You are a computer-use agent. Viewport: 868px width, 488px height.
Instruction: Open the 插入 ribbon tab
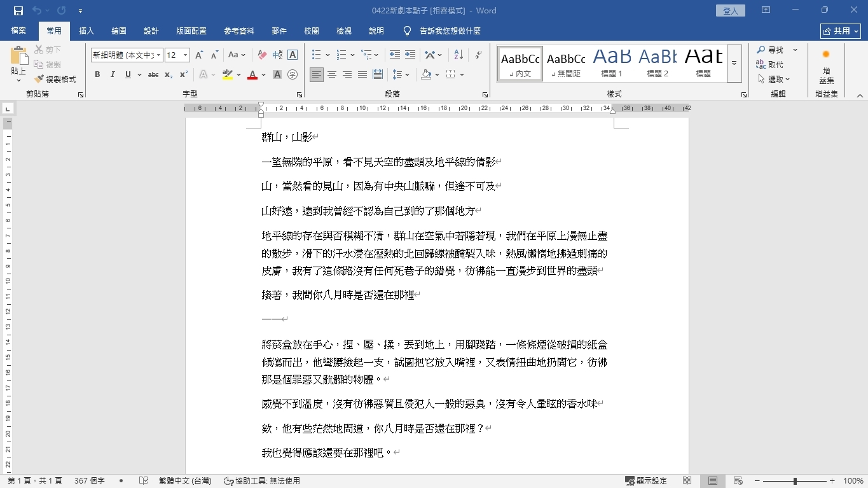(86, 31)
